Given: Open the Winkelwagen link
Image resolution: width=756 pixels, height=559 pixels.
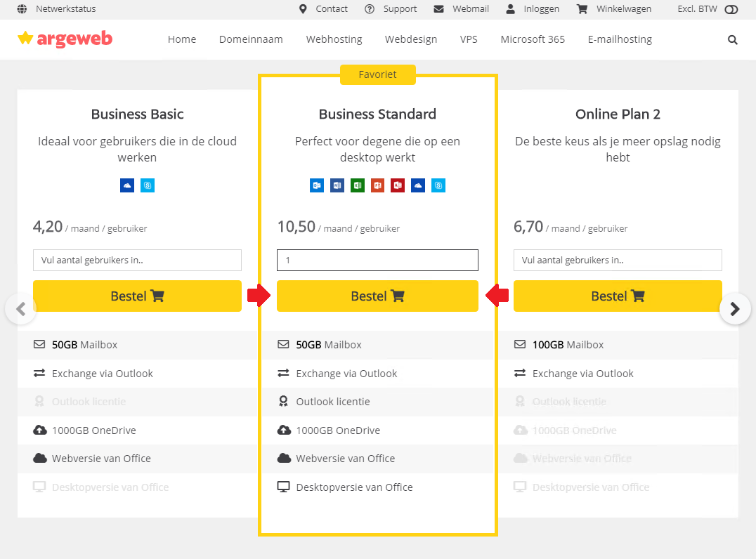Looking at the screenshot, I should click(624, 8).
